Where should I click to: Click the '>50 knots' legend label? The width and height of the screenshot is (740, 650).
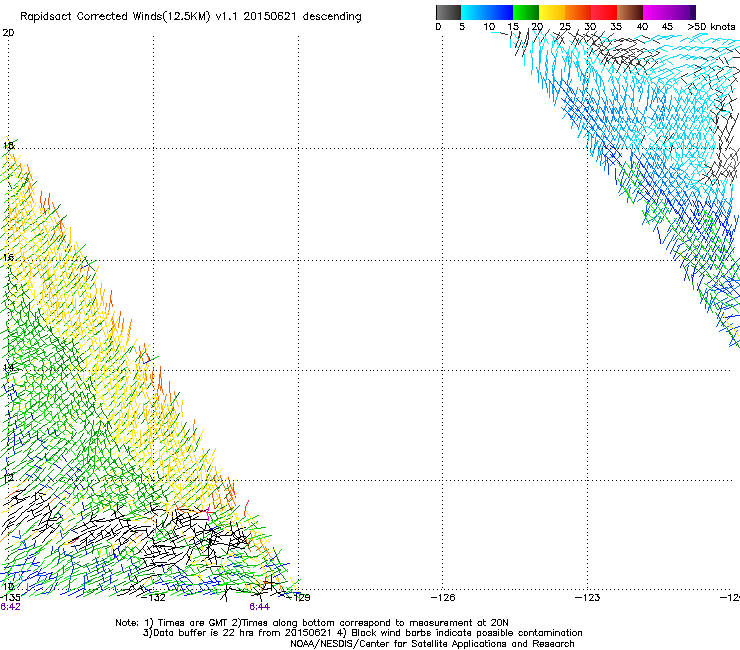click(711, 27)
